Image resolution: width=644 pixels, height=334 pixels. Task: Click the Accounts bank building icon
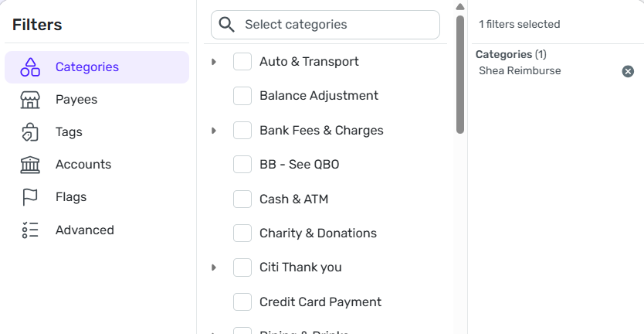click(30, 165)
